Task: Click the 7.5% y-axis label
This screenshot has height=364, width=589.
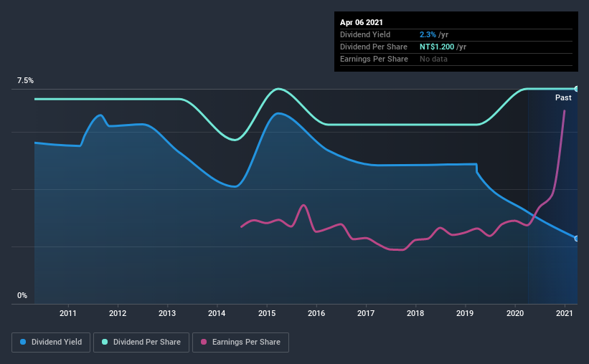Action: point(25,81)
